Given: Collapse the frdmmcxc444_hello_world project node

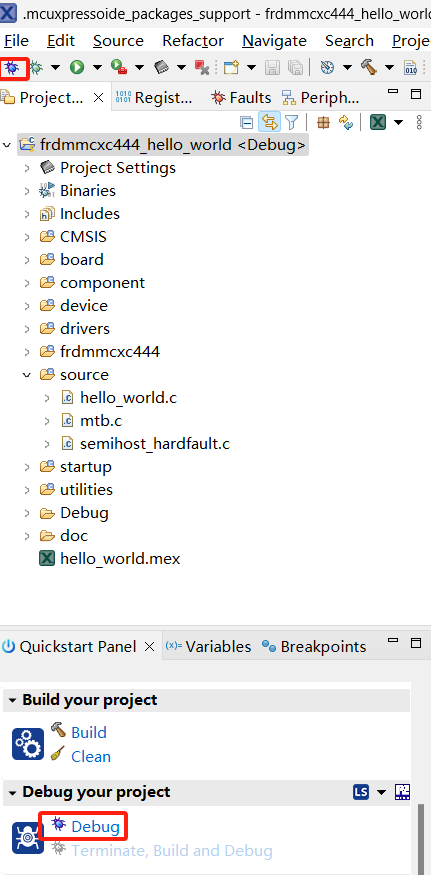Looking at the screenshot, I should coord(7,145).
